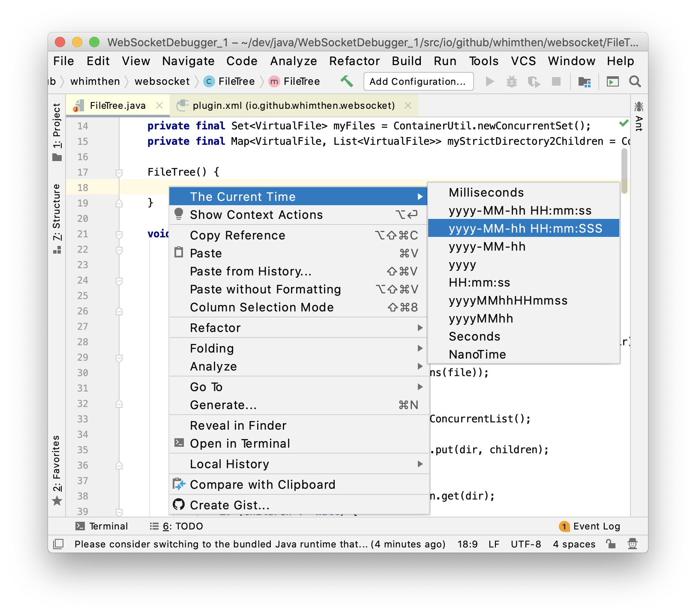Expand the Go To submenu
Image resolution: width=696 pixels, height=616 pixels.
click(299, 387)
